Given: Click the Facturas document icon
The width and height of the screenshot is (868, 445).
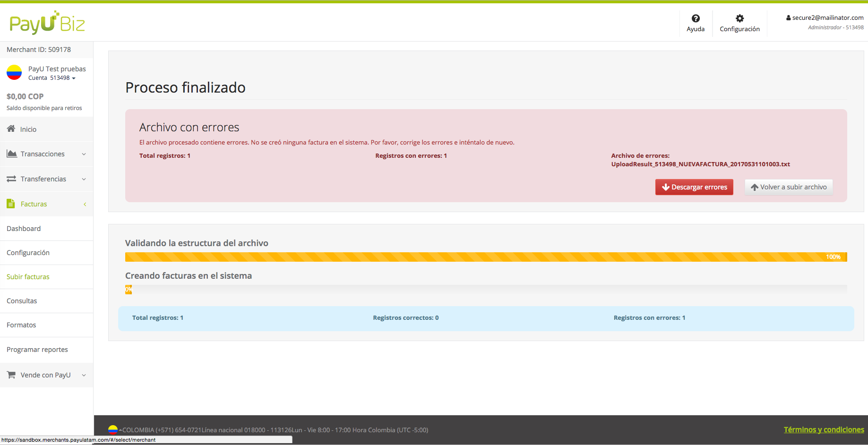Looking at the screenshot, I should point(11,204).
